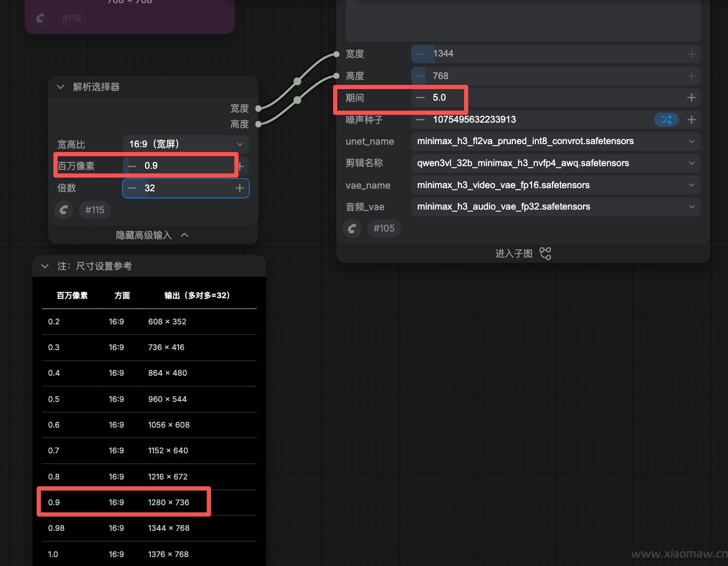Open the 音频_vae model dropdown
The width and height of the screenshot is (728, 566).
click(x=556, y=206)
